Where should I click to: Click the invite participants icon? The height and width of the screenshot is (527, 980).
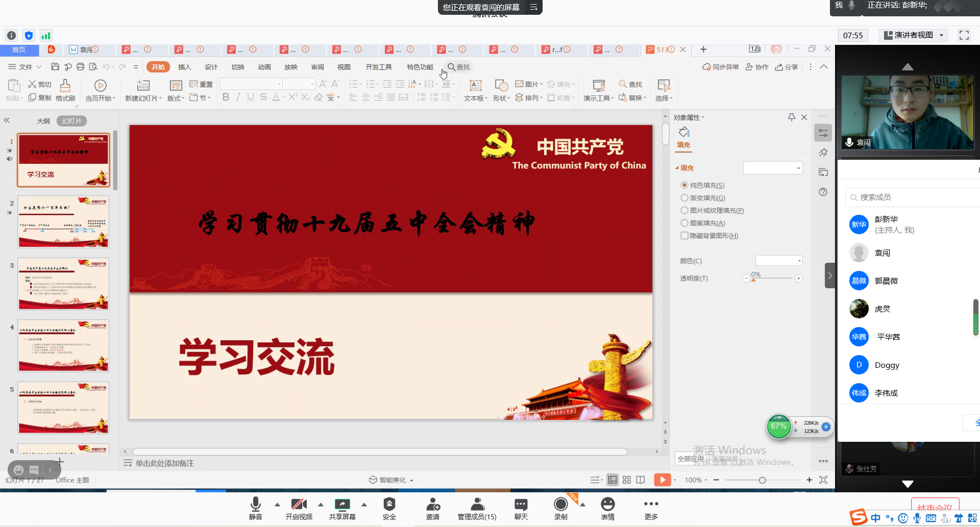(433, 505)
